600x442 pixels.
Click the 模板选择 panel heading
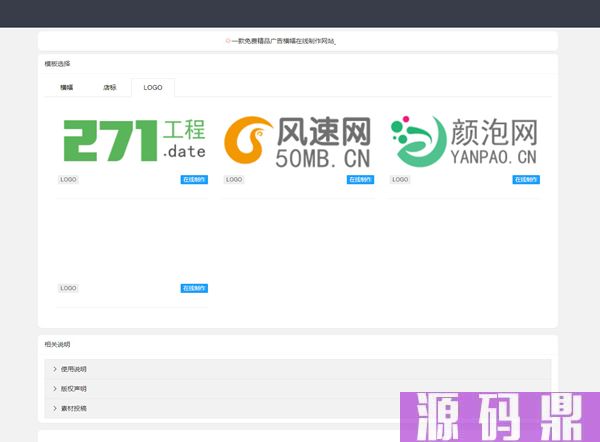[x=57, y=64]
